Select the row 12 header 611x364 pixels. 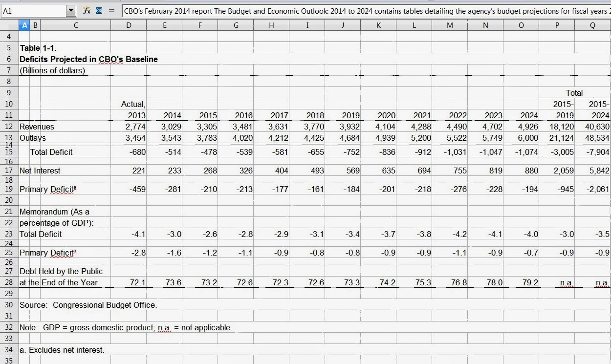9,127
